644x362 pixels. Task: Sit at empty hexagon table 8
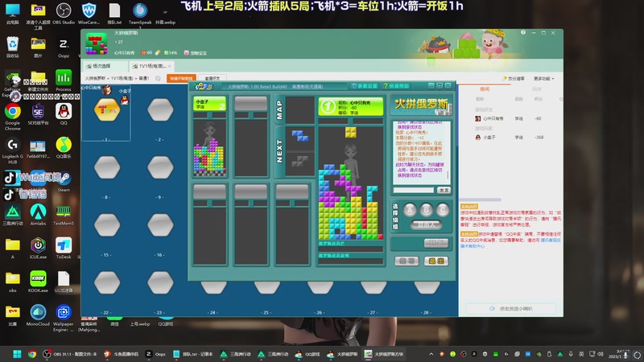point(107,167)
